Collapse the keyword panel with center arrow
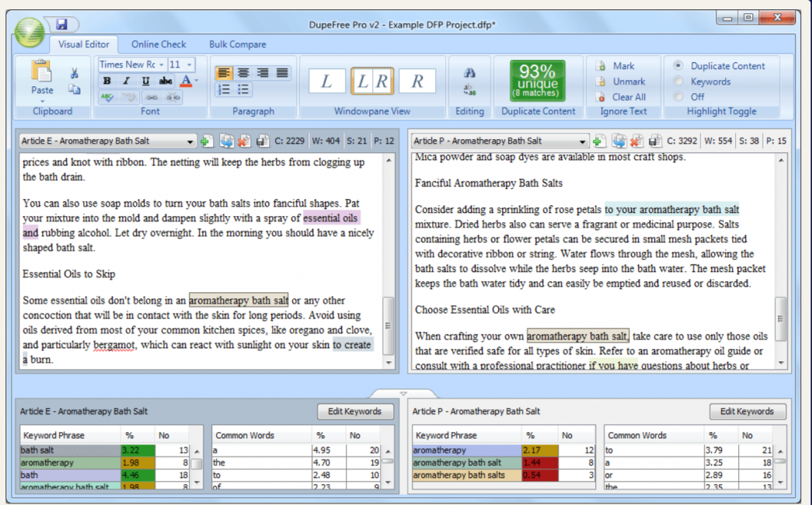Screen dimensions: 812x505 403,394
